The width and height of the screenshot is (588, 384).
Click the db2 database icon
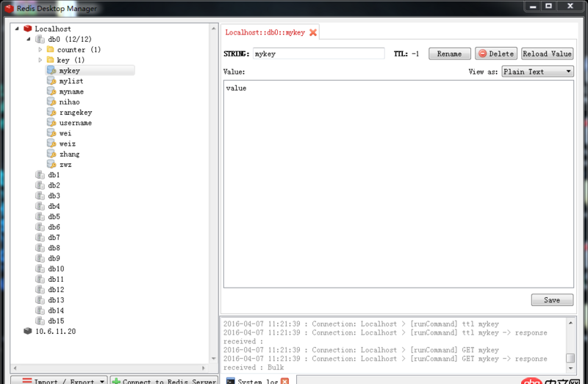coord(40,185)
